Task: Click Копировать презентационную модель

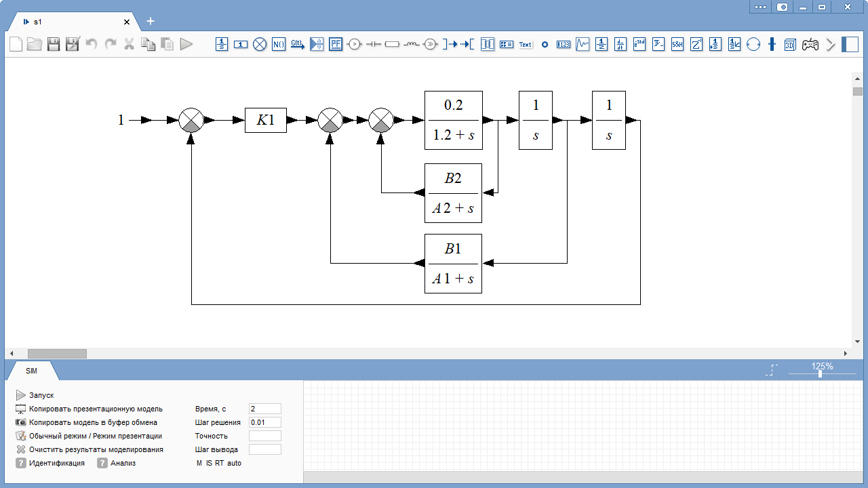Action: tap(89, 409)
